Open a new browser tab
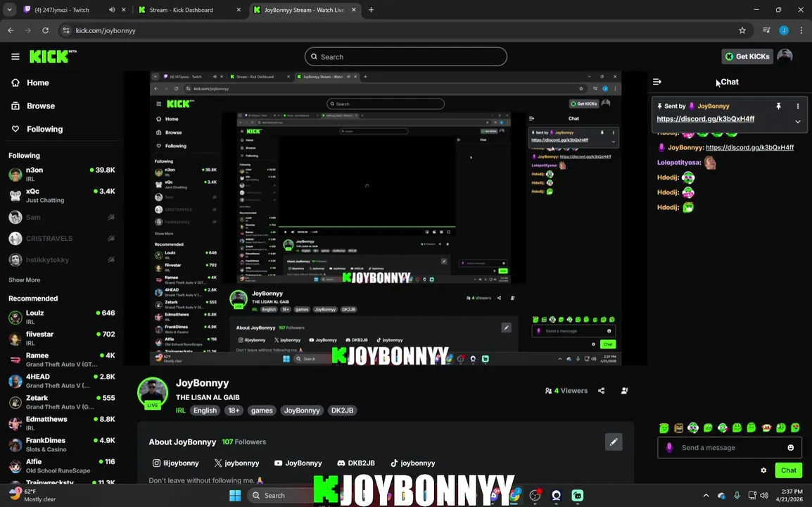The height and width of the screenshot is (507, 812). pyautogui.click(x=371, y=10)
